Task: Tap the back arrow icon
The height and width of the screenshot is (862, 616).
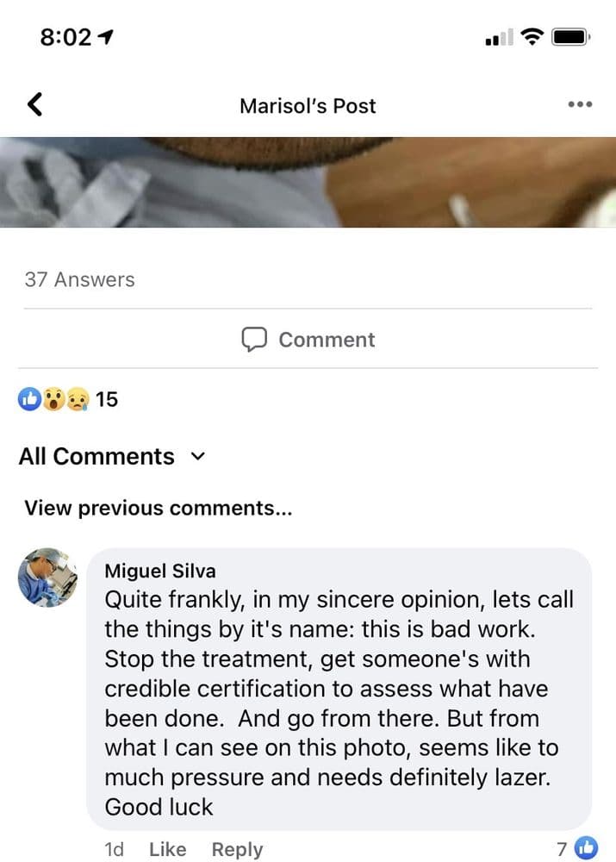Action: coord(34,104)
